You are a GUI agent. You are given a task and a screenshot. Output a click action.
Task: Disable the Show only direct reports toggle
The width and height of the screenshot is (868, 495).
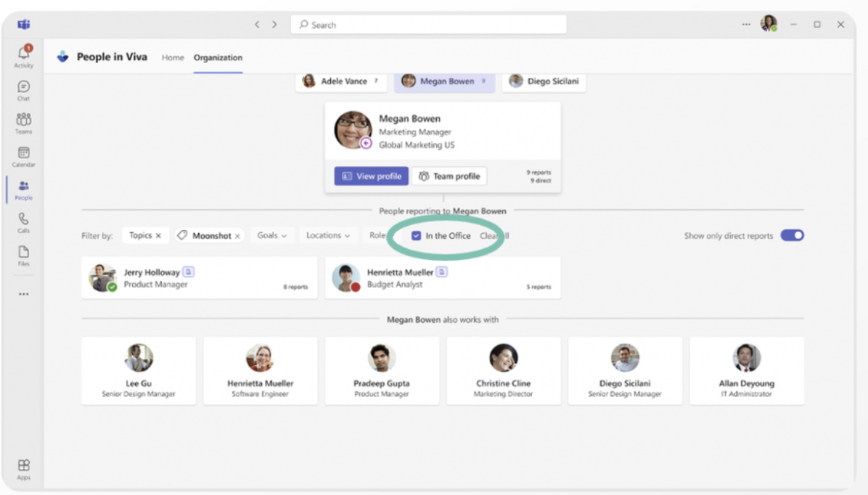coord(792,235)
